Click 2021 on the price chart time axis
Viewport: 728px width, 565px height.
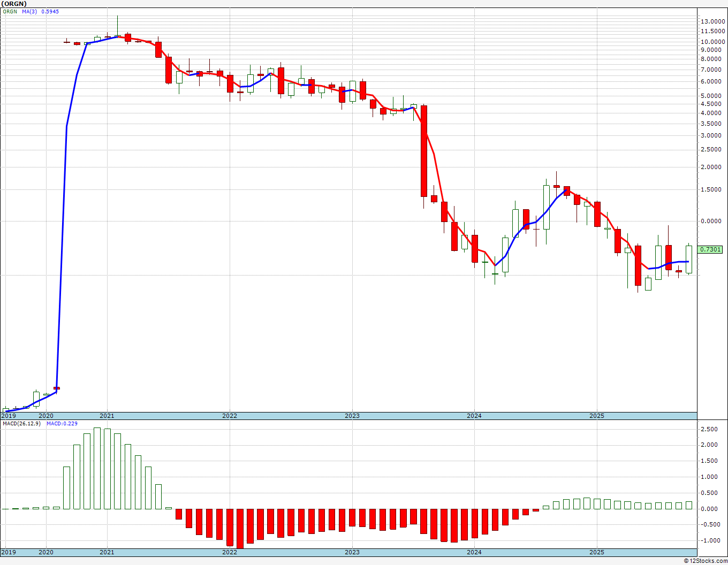coord(107,416)
